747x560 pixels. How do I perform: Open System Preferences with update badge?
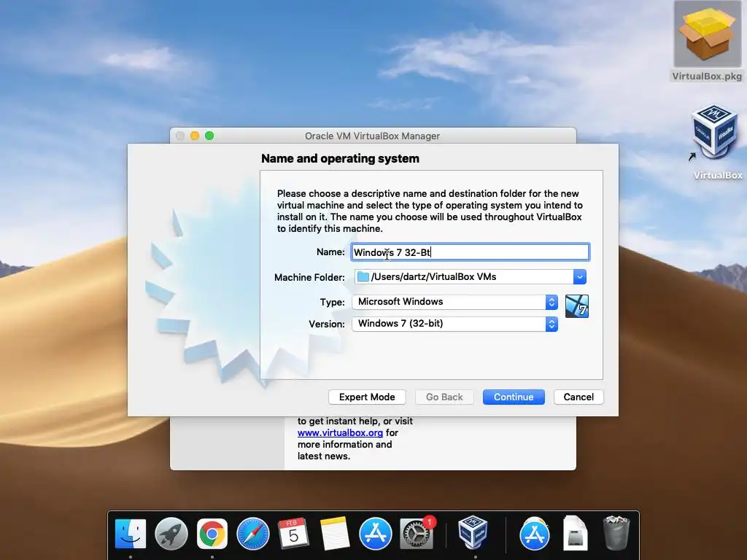tap(417, 534)
